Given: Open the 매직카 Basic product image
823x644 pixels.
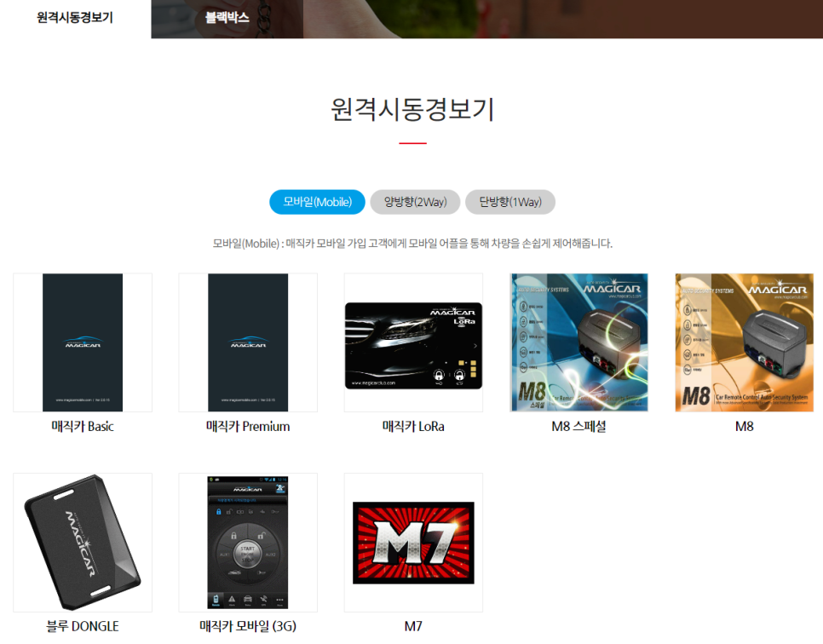Looking at the screenshot, I should (83, 342).
